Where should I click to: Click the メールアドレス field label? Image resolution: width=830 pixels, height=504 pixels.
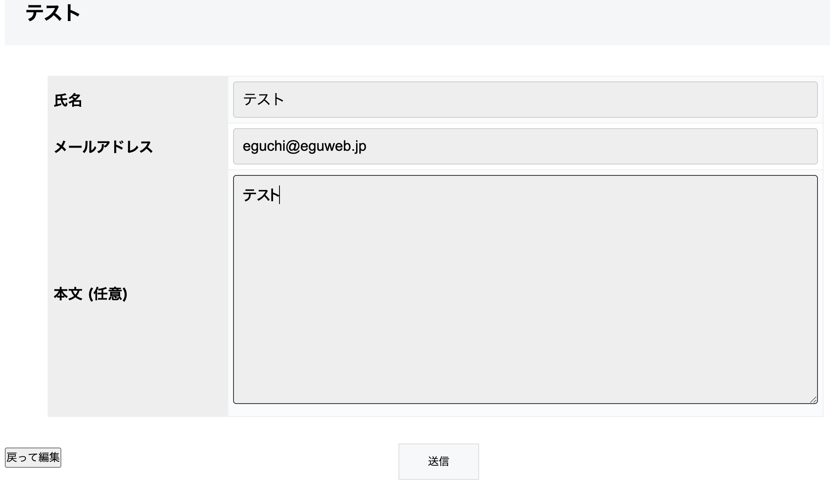click(103, 147)
